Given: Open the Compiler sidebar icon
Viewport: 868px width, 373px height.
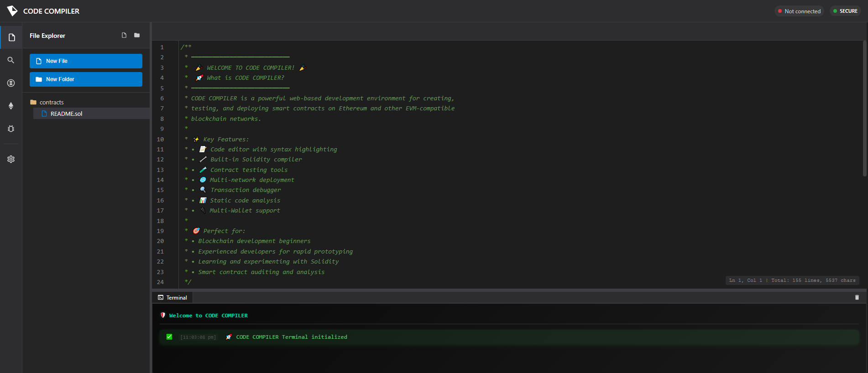Looking at the screenshot, I should point(11,83).
